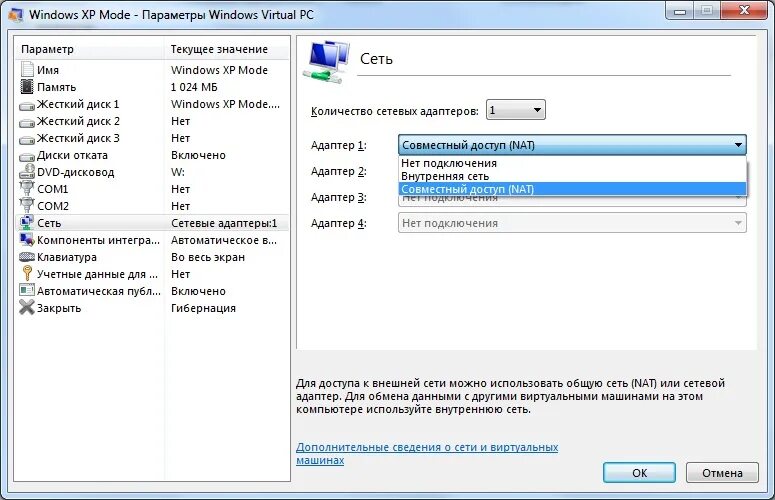Select Автоматическая публ... row
775x500 pixels.
152,291
